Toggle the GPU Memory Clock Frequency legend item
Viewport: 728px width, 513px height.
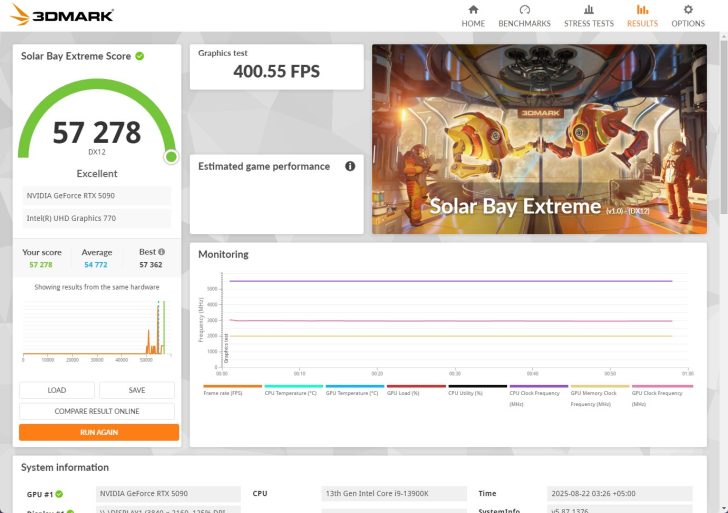tap(600, 396)
